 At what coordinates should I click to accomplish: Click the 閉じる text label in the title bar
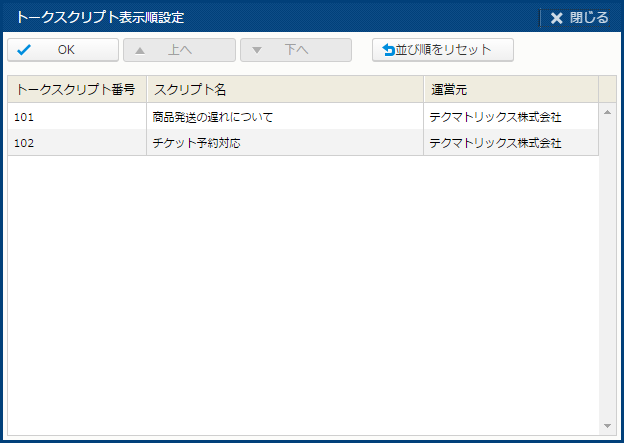click(x=589, y=18)
